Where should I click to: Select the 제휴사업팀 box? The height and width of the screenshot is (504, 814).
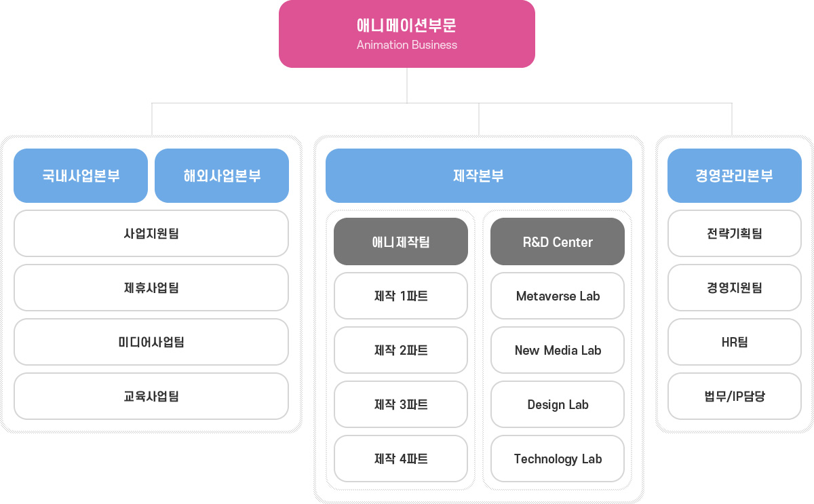151,288
